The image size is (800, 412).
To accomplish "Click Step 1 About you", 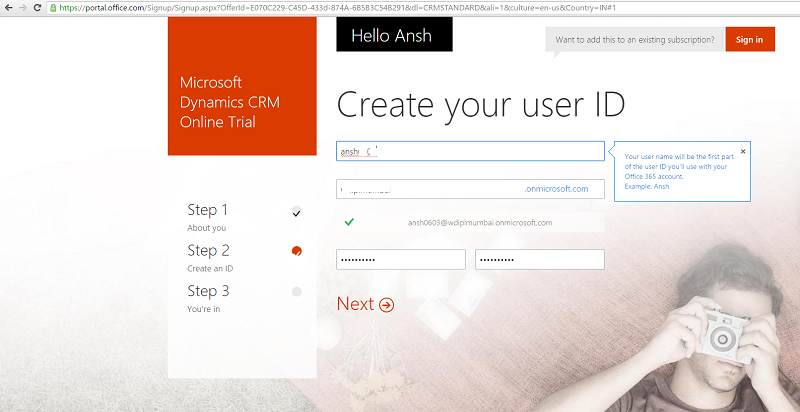I will [x=208, y=216].
